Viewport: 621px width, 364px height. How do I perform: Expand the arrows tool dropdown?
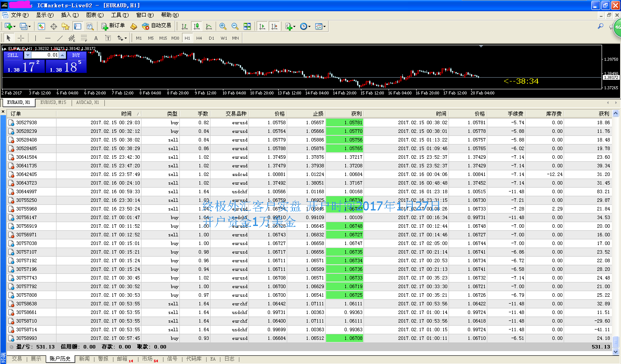(125, 38)
